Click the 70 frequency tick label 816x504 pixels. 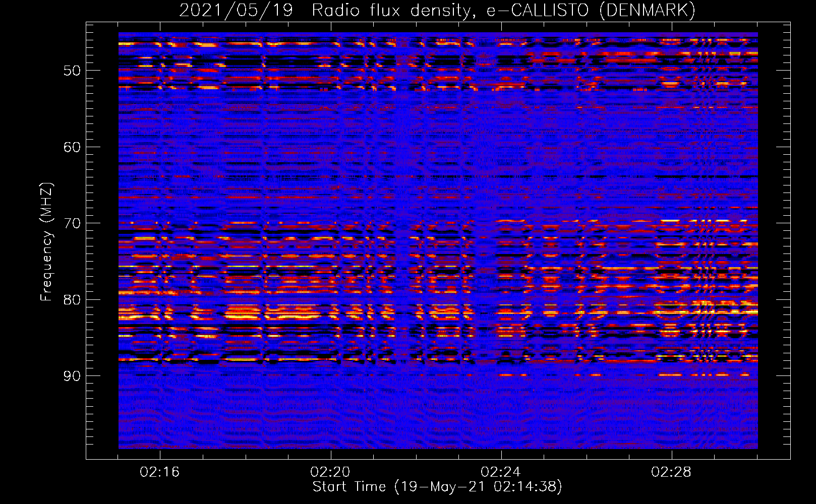tap(72, 223)
